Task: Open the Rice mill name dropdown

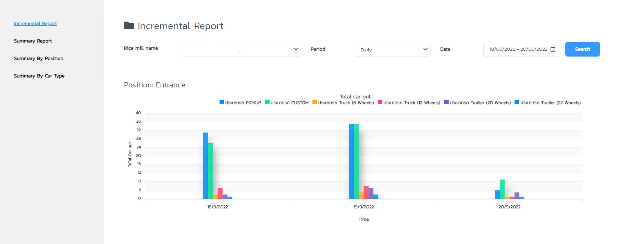Action: tap(240, 49)
